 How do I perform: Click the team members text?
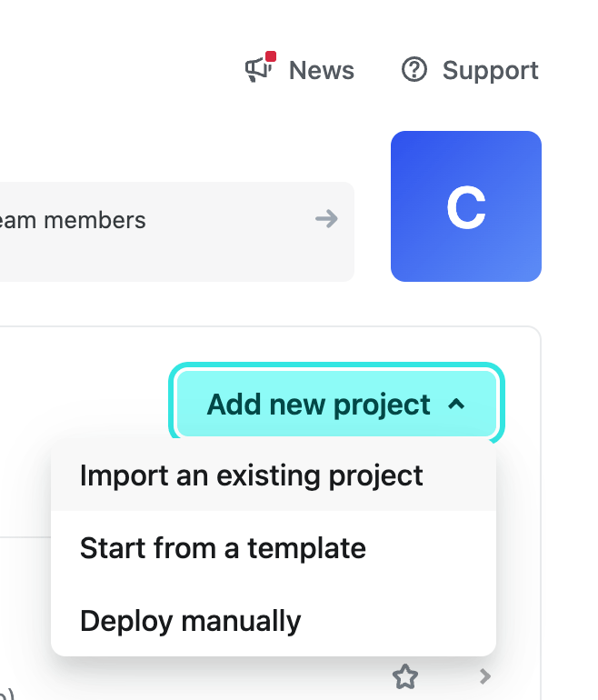[73, 219]
